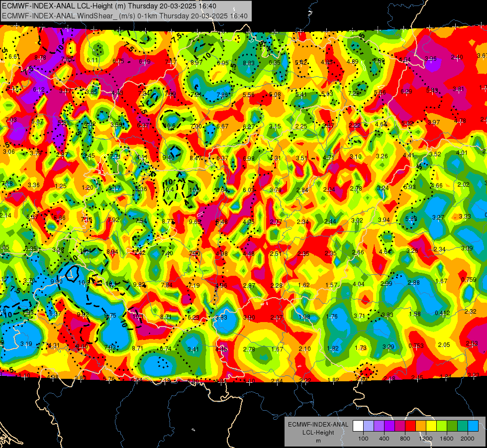The height and width of the screenshot is (448, 487).
Task: Click the lime green legend swatch
Action: coord(442,426)
